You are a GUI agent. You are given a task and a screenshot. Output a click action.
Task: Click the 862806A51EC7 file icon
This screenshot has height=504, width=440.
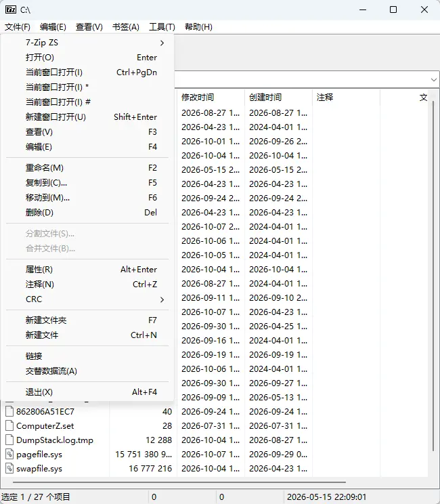(x=9, y=411)
